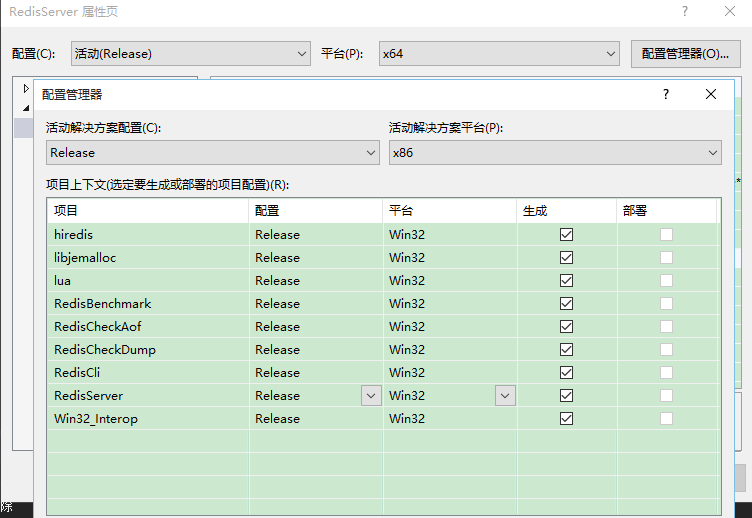752x518 pixels.
Task: Open 平台(P) dropdown showing x64
Action: 499,54
